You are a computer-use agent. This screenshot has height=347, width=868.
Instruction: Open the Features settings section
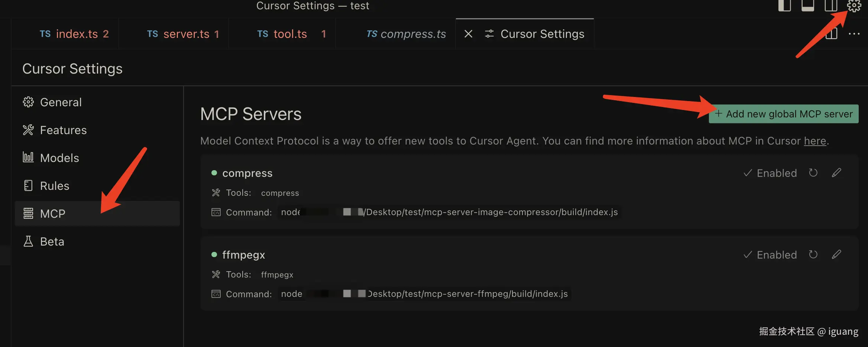tap(97, 130)
